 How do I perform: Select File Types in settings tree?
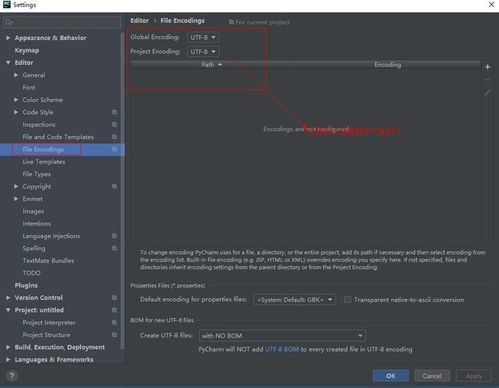point(37,174)
